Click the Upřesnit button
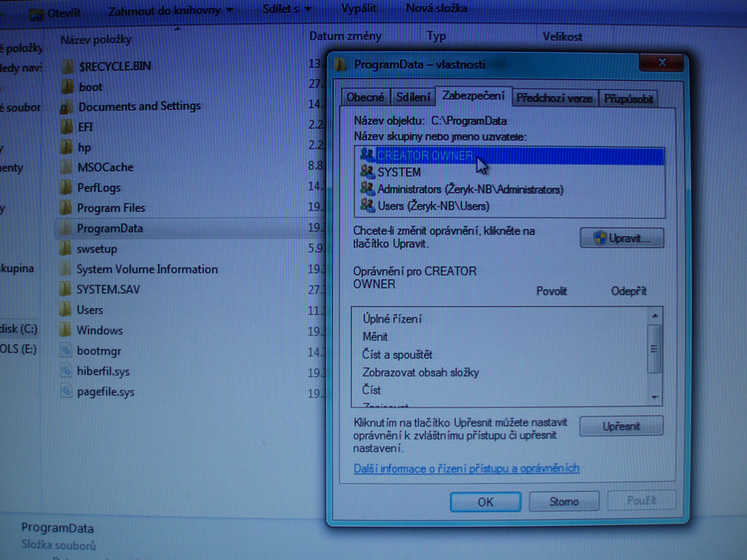The width and height of the screenshot is (747, 560). coord(621,426)
